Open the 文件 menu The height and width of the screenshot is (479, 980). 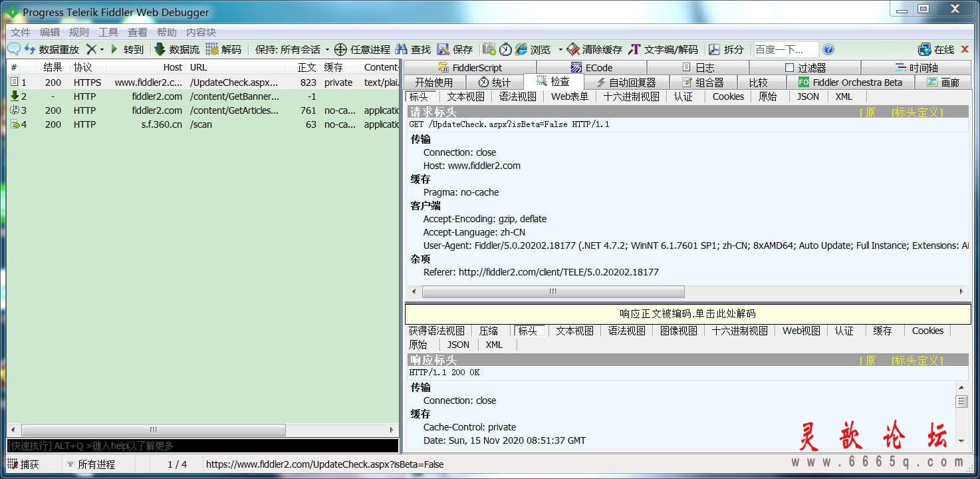[21, 32]
